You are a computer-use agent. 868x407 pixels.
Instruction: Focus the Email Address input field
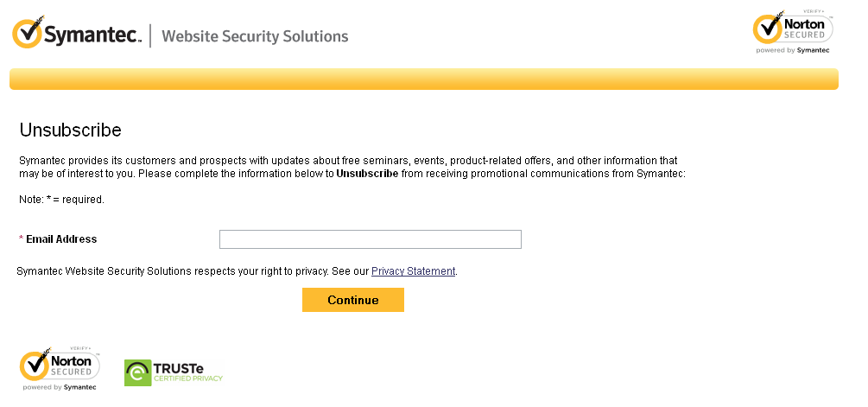370,239
